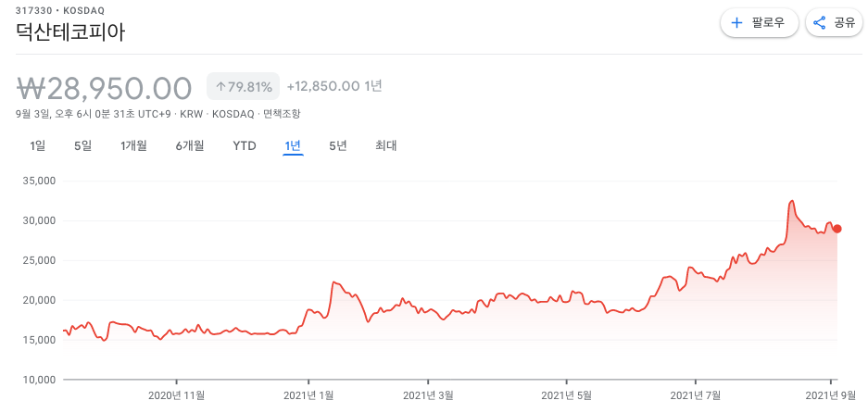Viewport: 868px width, 413px height.
Task: Click the plus icon on 팔로우 button
Action: tap(736, 23)
